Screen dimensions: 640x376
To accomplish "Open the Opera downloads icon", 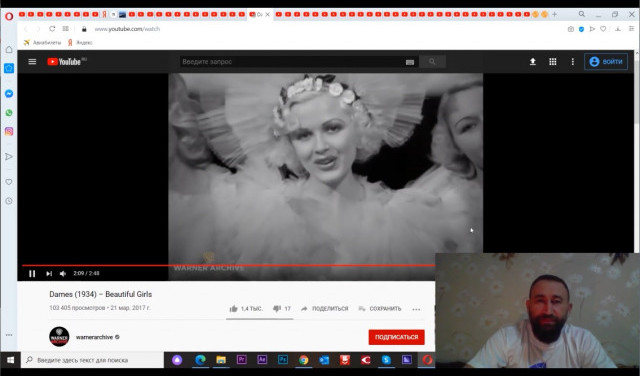I will tap(618, 29).
